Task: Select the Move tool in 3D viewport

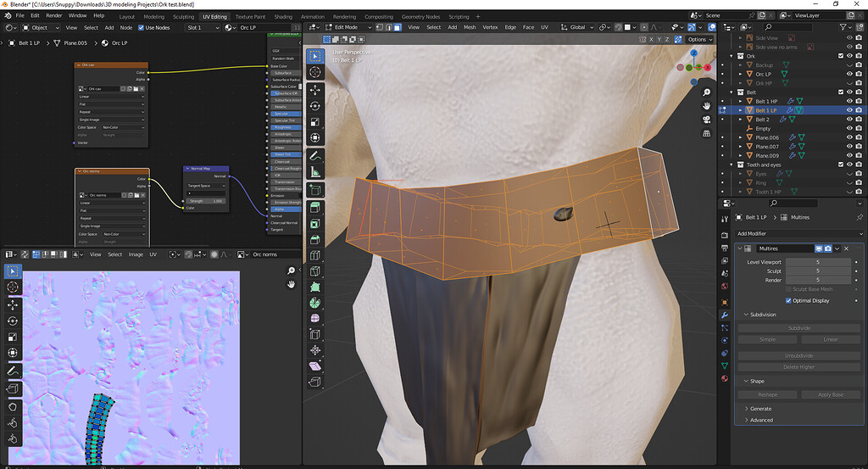Action: (315, 89)
